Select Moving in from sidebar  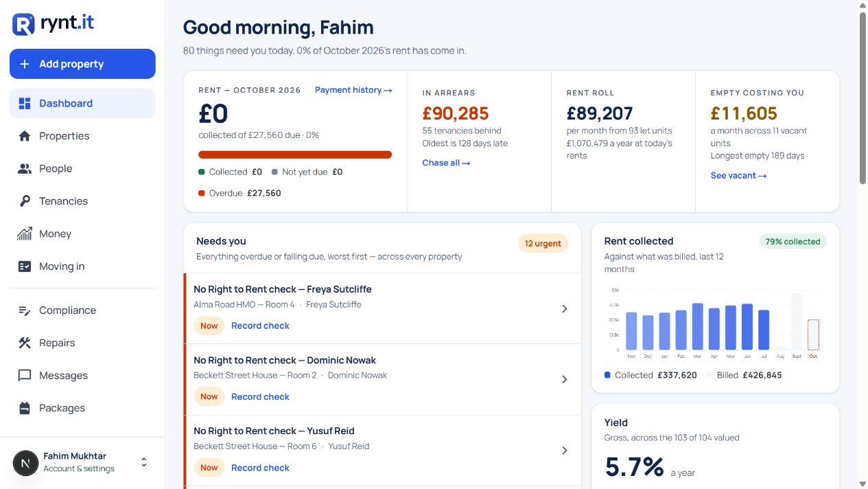(82, 266)
